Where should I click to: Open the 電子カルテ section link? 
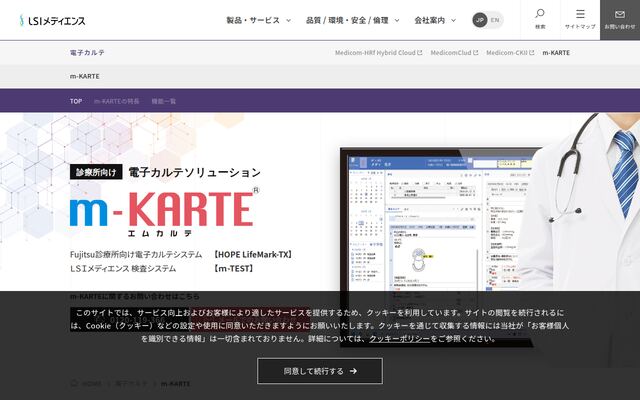(87, 53)
